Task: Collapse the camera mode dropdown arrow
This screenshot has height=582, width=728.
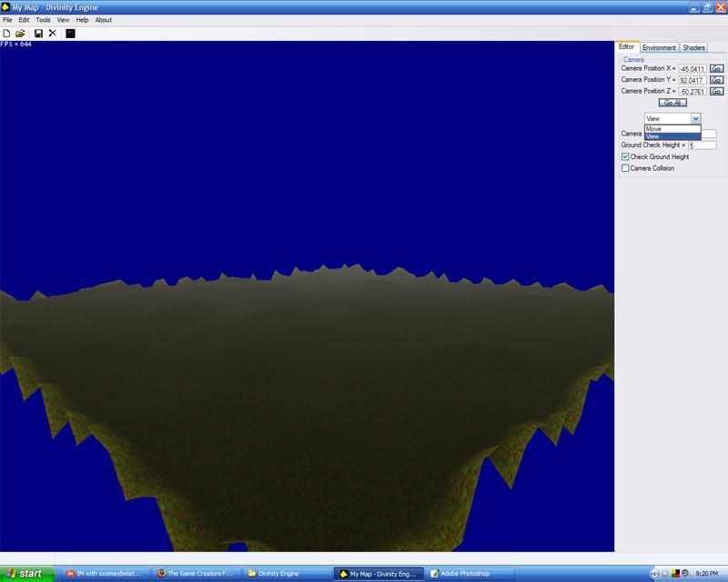Action: click(x=695, y=118)
